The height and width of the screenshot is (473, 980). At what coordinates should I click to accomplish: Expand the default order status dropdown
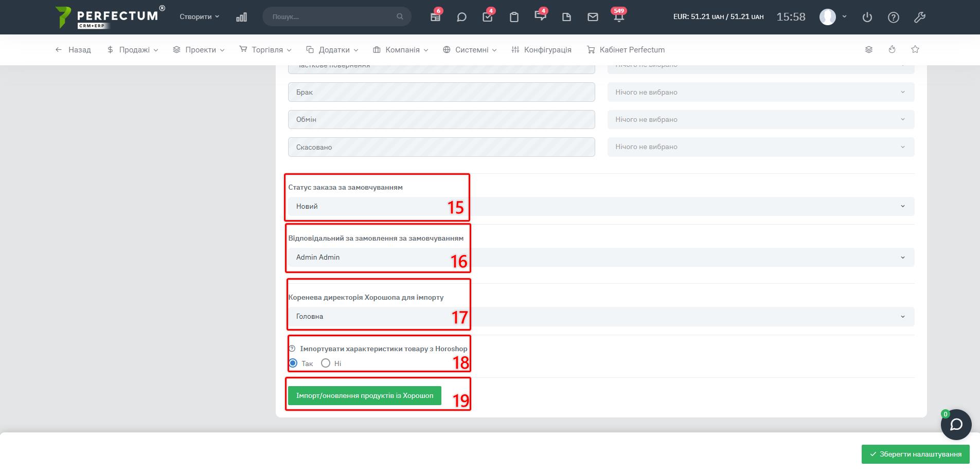[x=600, y=206]
